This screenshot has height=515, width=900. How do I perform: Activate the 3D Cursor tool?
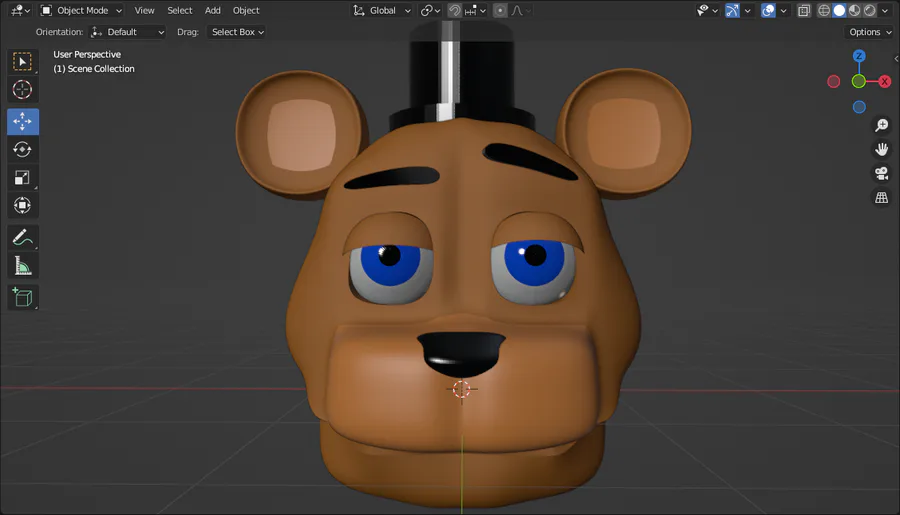coord(23,90)
